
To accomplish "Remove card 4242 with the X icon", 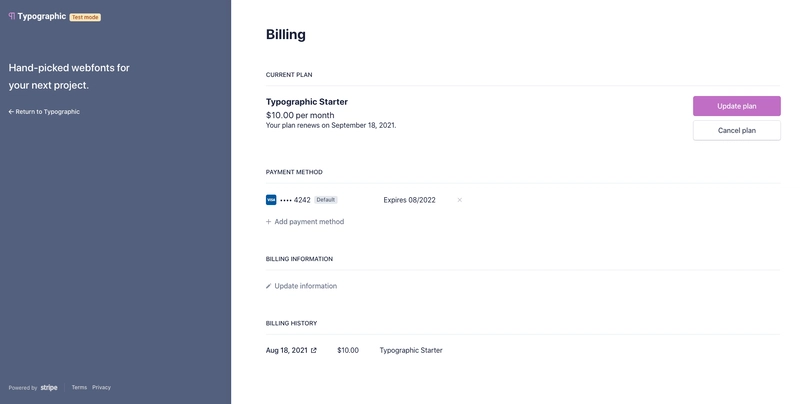I will pyautogui.click(x=460, y=200).
